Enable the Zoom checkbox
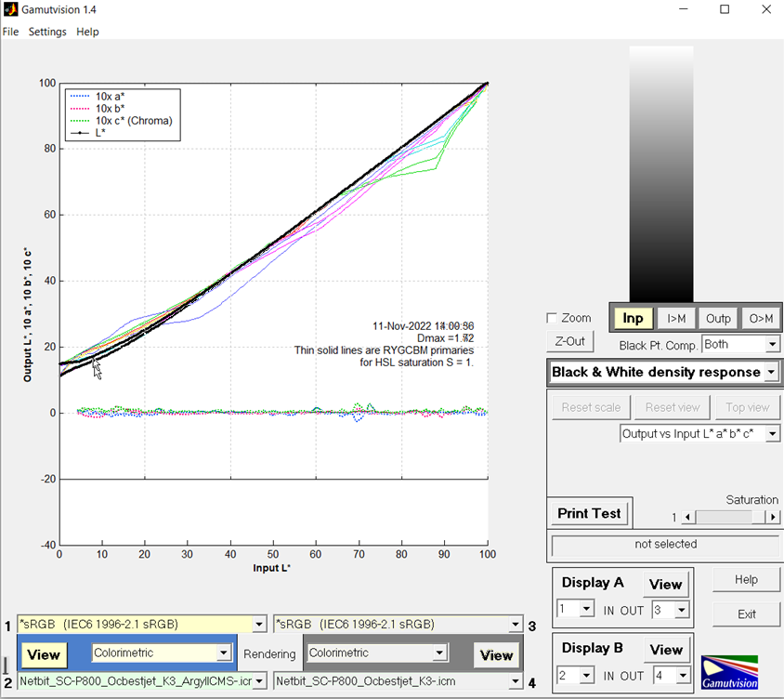This screenshot has height=699, width=784. [554, 318]
